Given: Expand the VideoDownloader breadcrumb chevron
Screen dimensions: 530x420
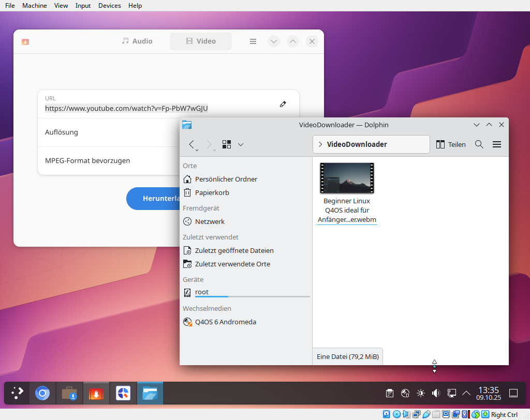Looking at the screenshot, I should click(x=320, y=144).
